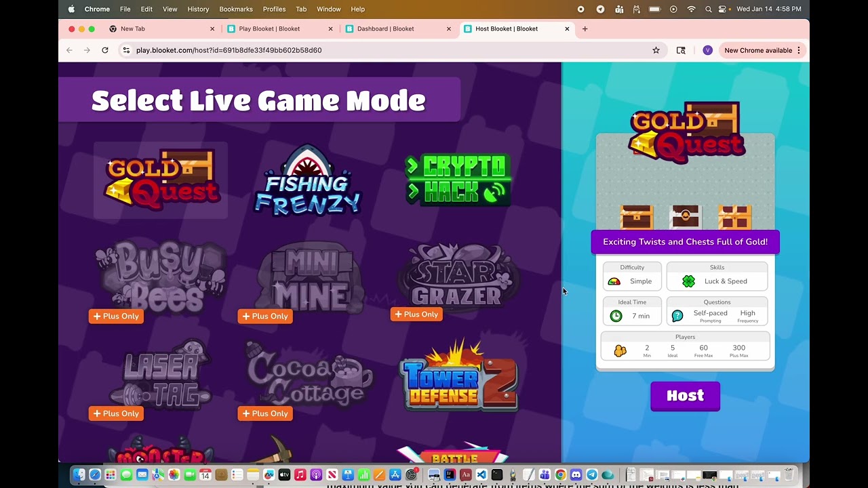Screen dimensions: 868x488
Task: Open Visual Studio Code from the Dock
Action: 481,474
